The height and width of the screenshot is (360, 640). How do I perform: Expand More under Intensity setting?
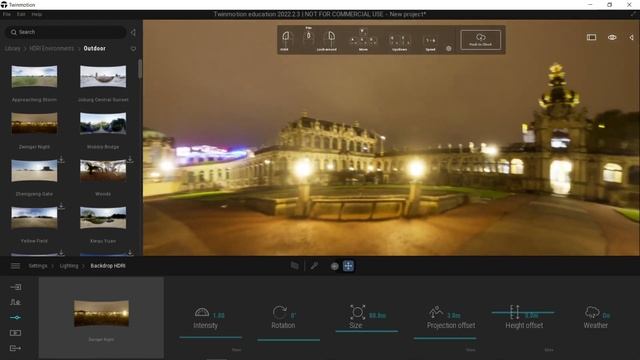(236, 350)
